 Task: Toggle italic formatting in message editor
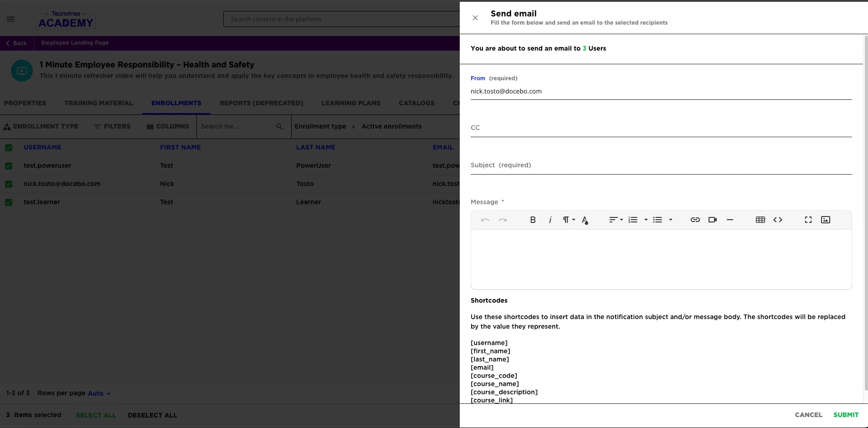(x=550, y=220)
